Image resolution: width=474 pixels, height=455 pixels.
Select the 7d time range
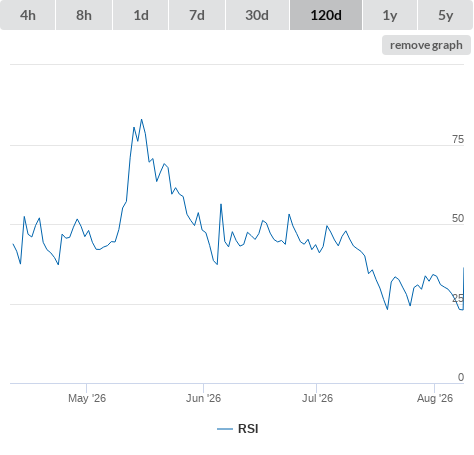(197, 15)
